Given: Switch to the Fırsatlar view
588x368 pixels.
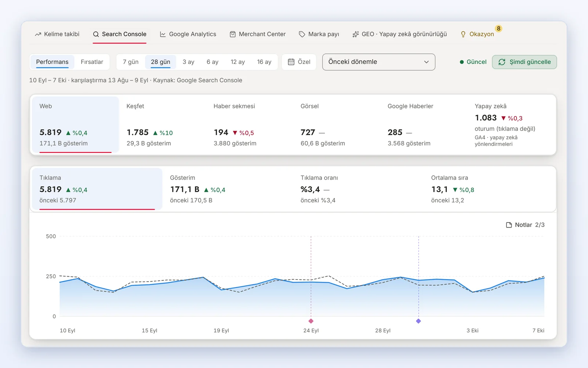Looking at the screenshot, I should 92,62.
